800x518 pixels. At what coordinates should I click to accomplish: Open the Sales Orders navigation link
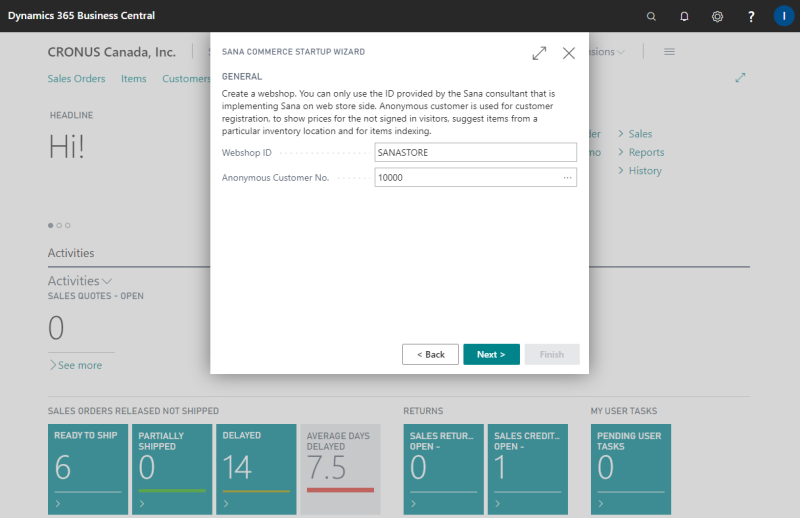[77, 79]
